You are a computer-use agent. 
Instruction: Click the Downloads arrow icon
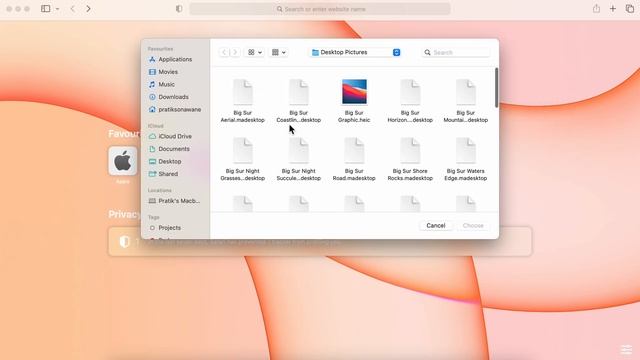[x=152, y=97]
